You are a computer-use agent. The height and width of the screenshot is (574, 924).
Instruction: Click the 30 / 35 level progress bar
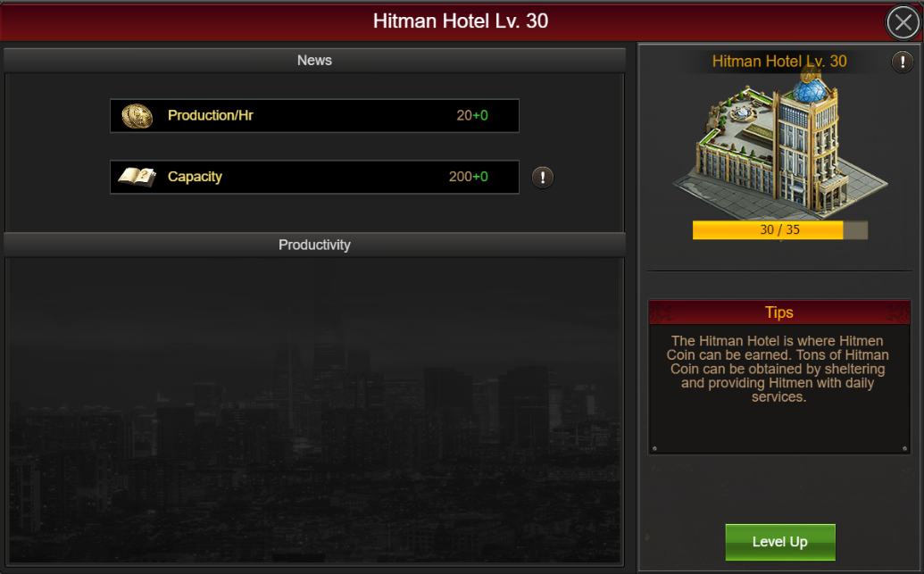click(779, 229)
